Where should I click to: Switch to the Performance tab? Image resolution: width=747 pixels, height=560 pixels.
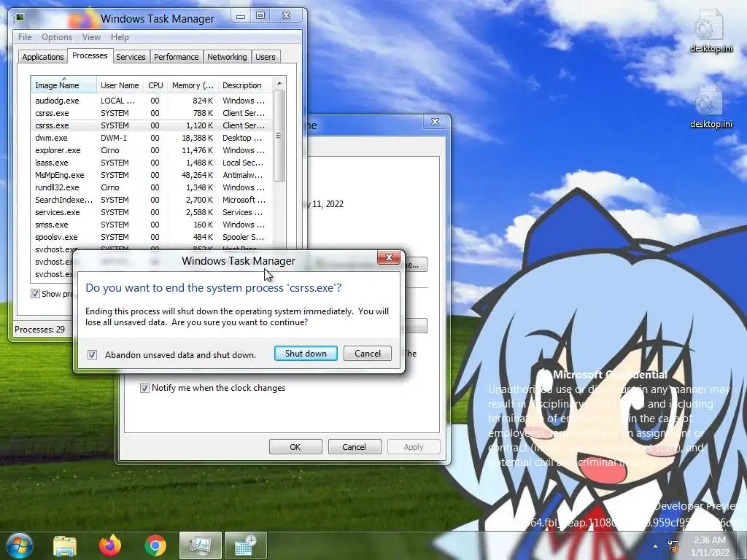pos(177,57)
